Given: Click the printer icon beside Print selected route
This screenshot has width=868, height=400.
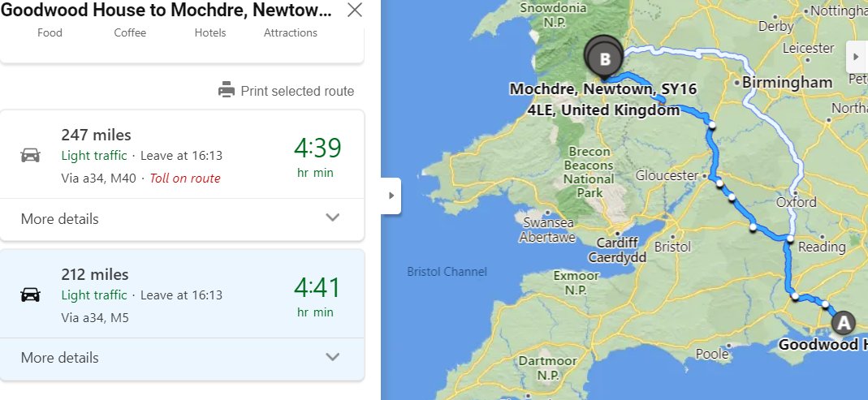Looking at the screenshot, I should click(x=227, y=89).
